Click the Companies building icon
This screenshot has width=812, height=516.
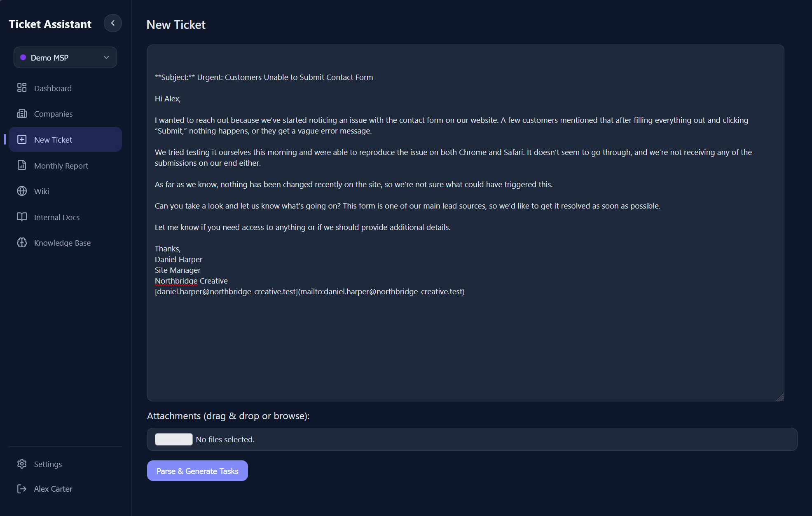pos(22,114)
